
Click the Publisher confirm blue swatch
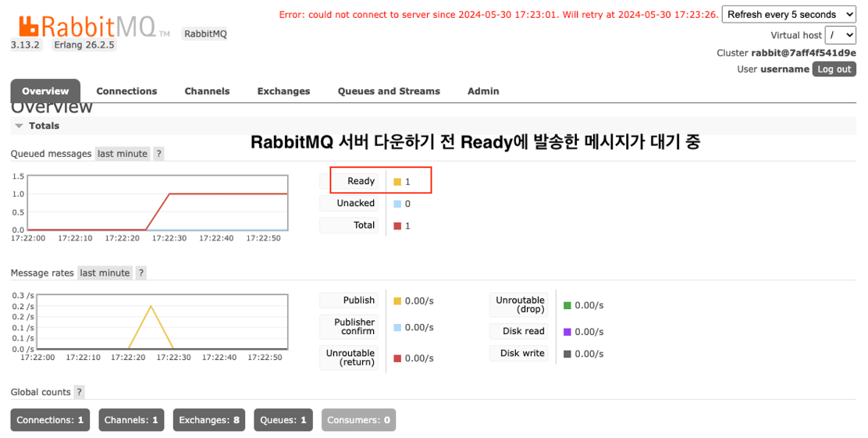397,328
